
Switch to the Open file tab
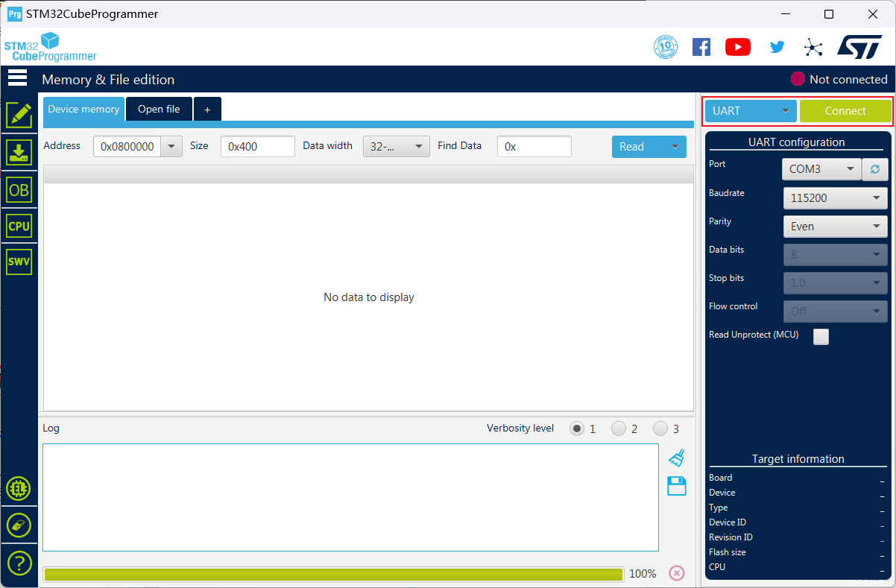[x=159, y=109]
